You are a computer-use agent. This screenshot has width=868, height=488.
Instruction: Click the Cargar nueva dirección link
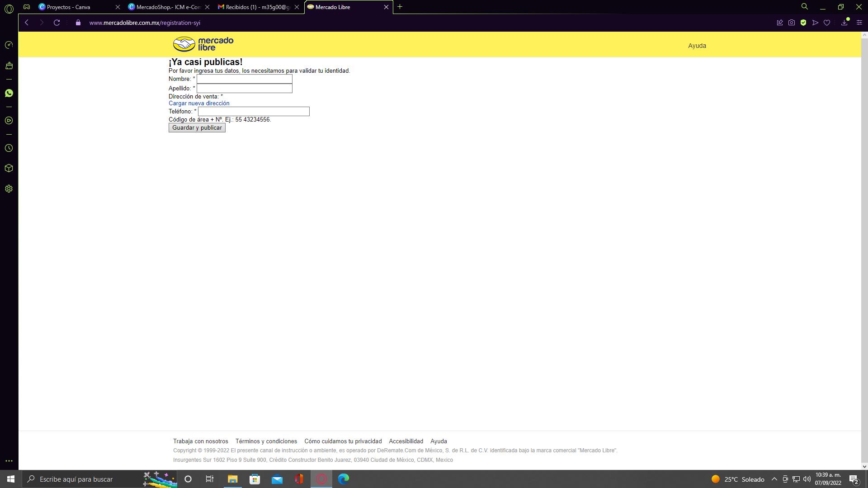pyautogui.click(x=199, y=103)
